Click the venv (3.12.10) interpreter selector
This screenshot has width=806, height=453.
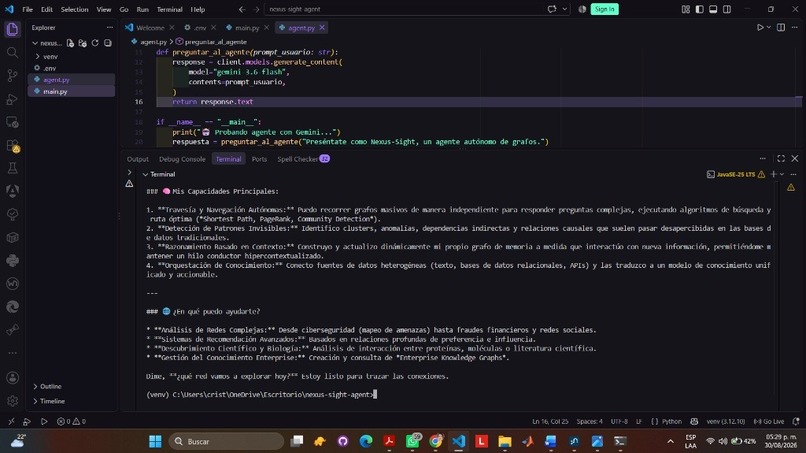725,421
